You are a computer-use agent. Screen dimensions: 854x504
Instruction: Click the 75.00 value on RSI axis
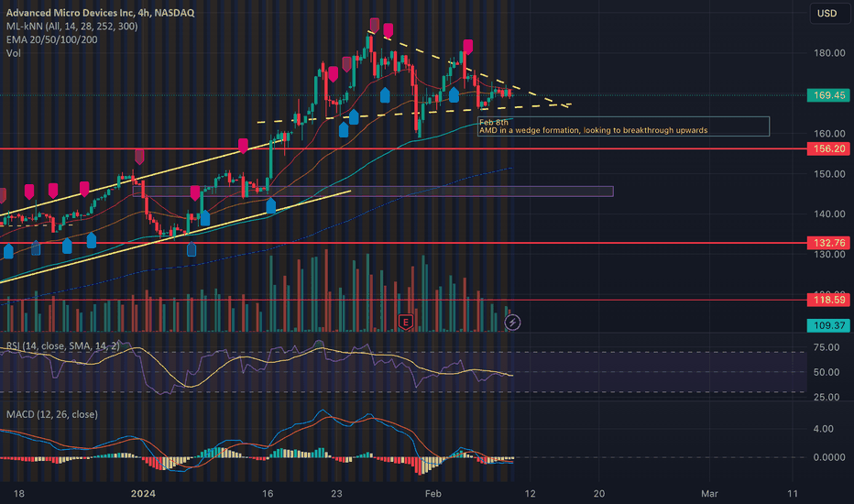tap(827, 347)
